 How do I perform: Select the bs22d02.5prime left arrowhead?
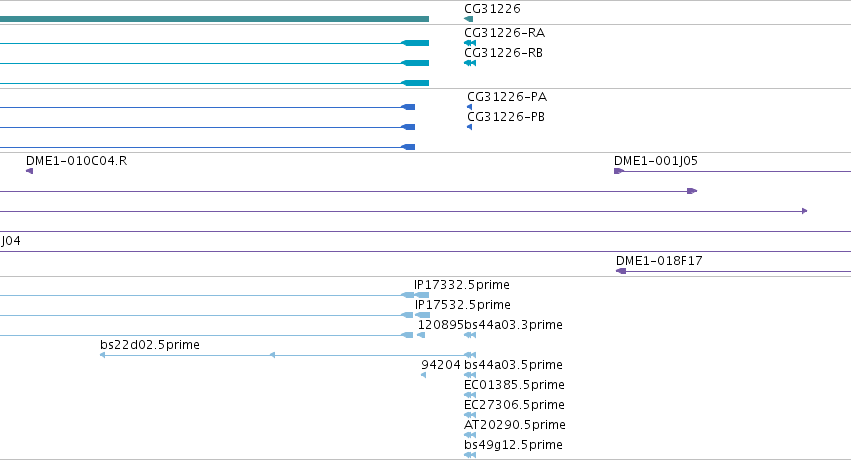point(103,355)
